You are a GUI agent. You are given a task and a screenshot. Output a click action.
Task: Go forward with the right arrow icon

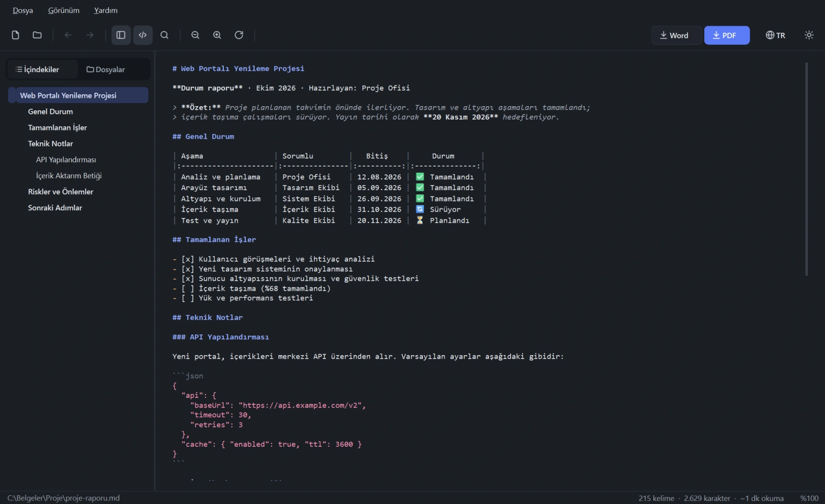click(90, 35)
